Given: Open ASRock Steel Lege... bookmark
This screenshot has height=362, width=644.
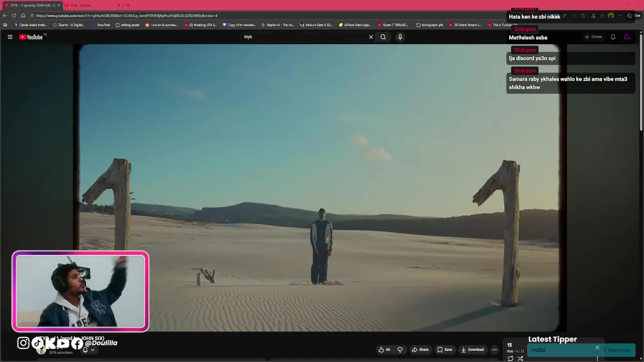Looking at the screenshot, I should click(355, 25).
